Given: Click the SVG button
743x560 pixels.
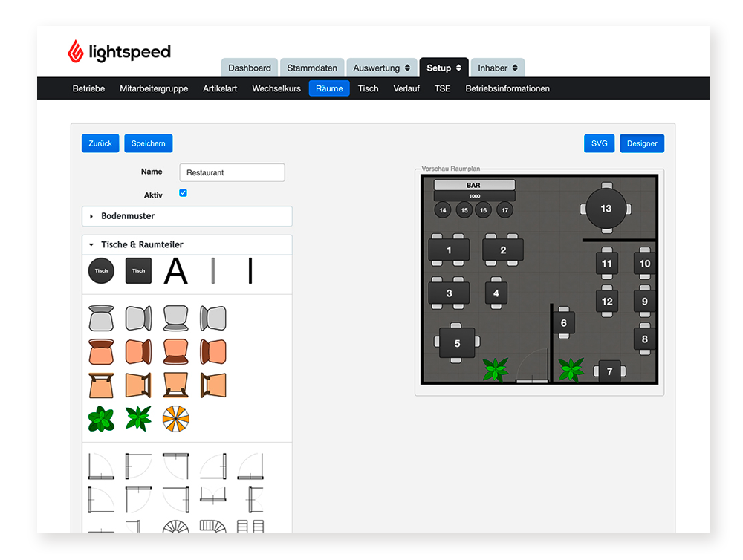Looking at the screenshot, I should (600, 143).
